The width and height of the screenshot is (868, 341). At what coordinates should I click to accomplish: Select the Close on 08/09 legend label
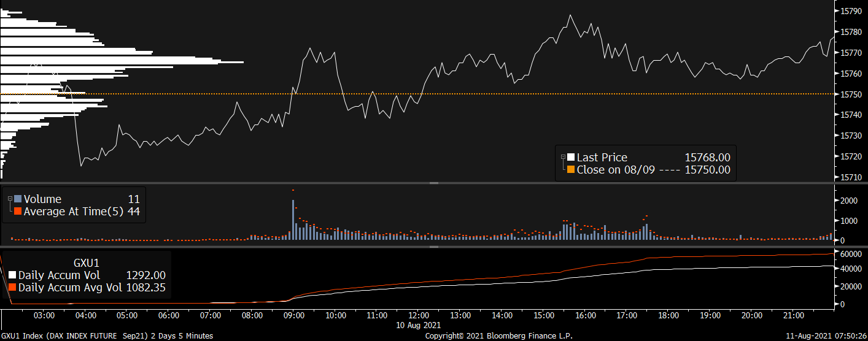tap(617, 170)
